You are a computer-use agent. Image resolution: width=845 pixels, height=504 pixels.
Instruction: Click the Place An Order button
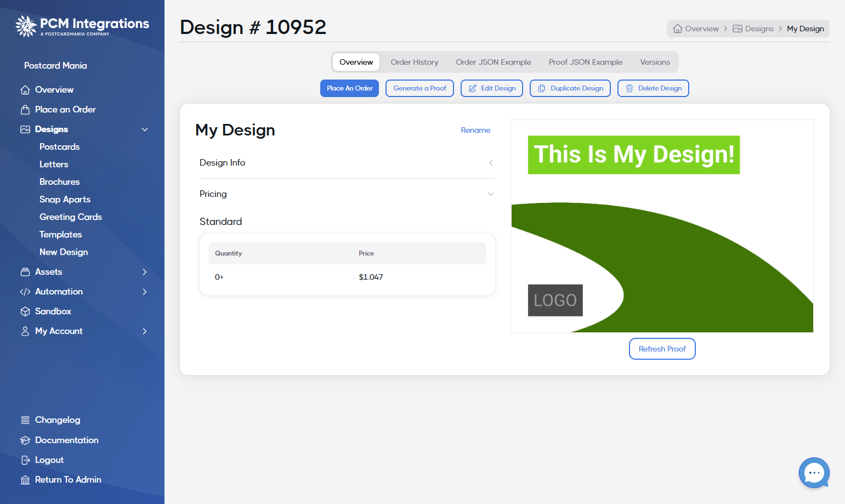point(349,88)
